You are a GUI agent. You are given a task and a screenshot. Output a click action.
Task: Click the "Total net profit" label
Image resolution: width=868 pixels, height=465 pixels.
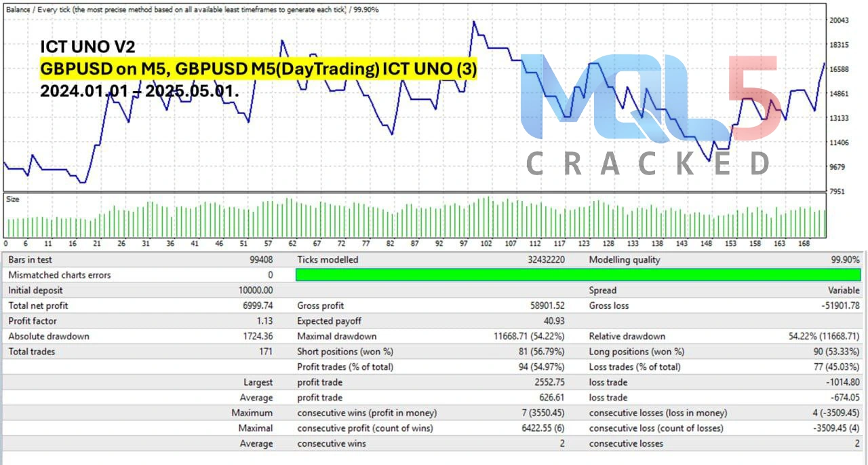(x=38, y=305)
